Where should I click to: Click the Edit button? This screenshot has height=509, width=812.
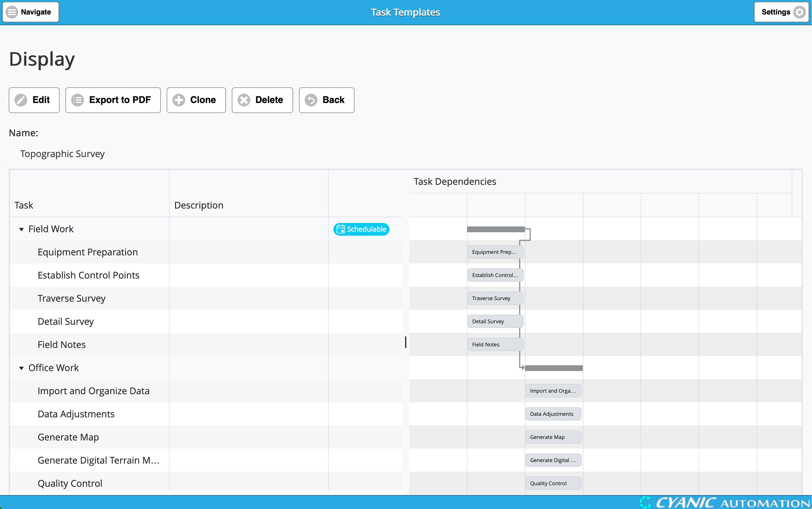coord(34,100)
